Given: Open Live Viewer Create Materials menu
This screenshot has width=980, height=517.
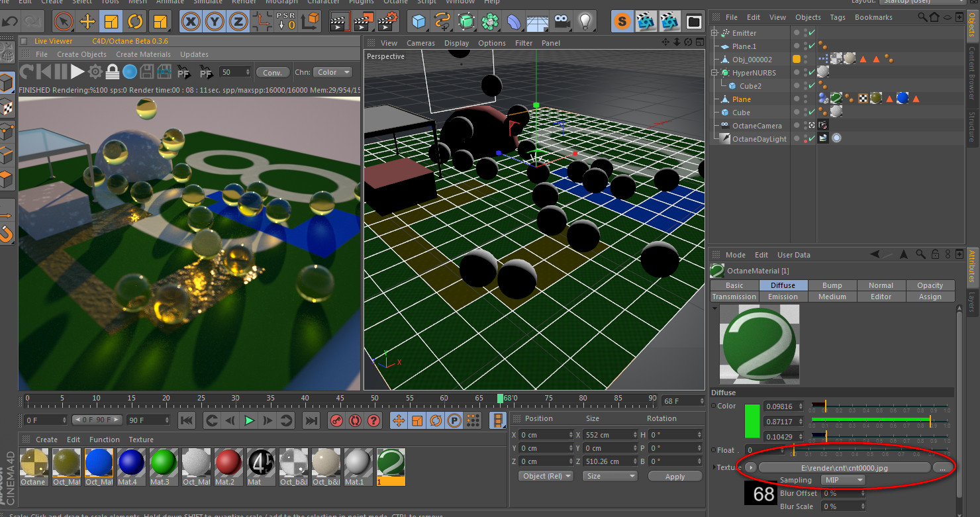Looking at the screenshot, I should click(x=143, y=54).
